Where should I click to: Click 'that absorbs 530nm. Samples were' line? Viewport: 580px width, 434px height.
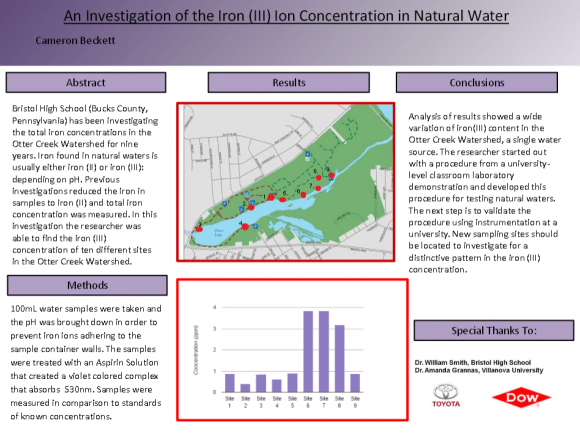(81, 390)
